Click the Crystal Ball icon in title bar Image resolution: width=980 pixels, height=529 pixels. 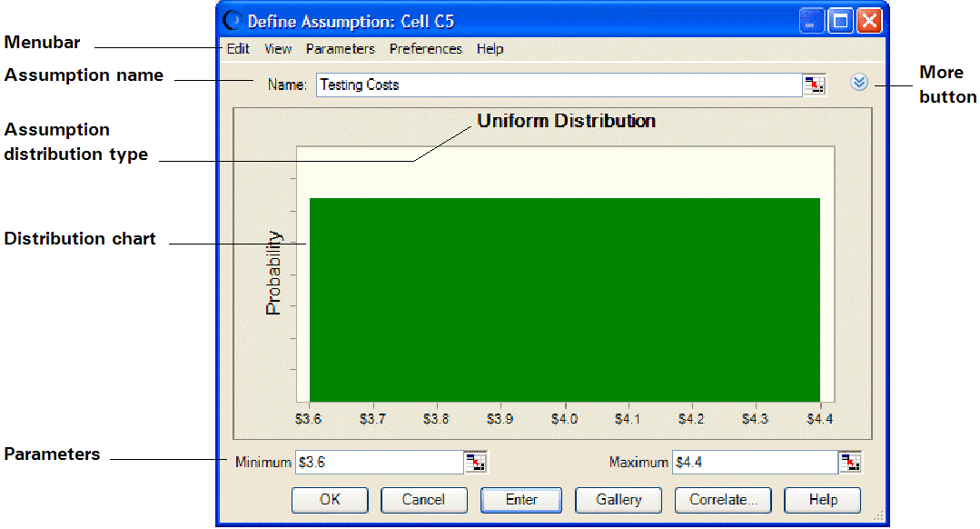232,21
